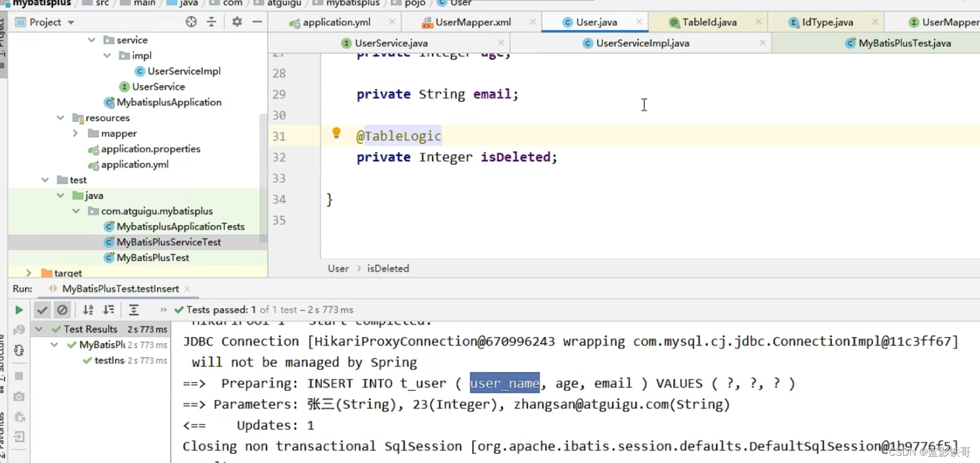Collapse the impl folder
This screenshot has width=980, height=463.
107,55
